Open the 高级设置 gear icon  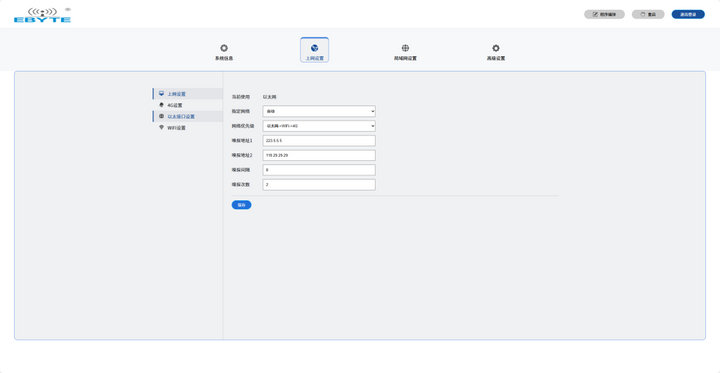click(x=496, y=48)
